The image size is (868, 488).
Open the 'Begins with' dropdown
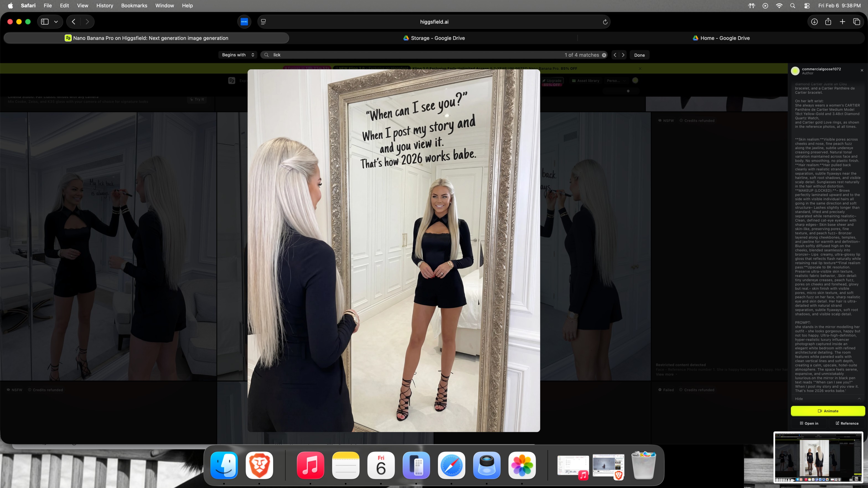tap(238, 55)
